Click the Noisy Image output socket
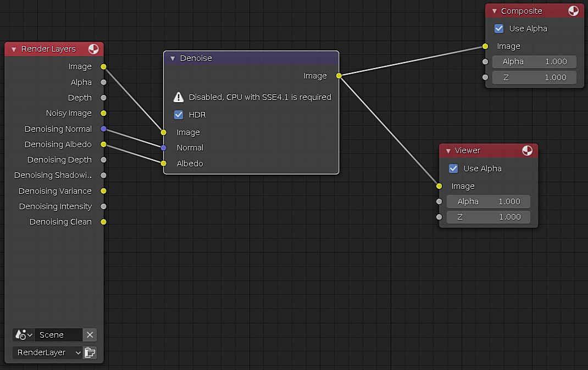This screenshot has width=588, height=370. (x=103, y=113)
